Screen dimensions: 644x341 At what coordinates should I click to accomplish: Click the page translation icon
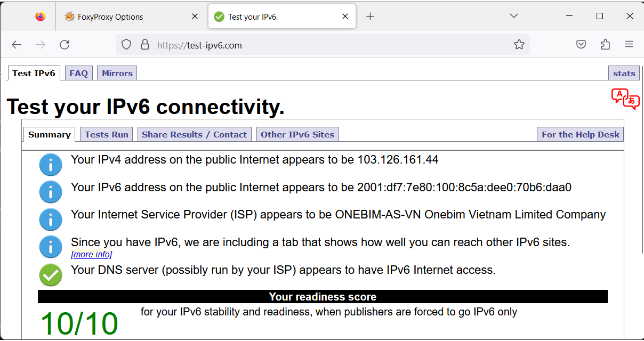point(625,99)
